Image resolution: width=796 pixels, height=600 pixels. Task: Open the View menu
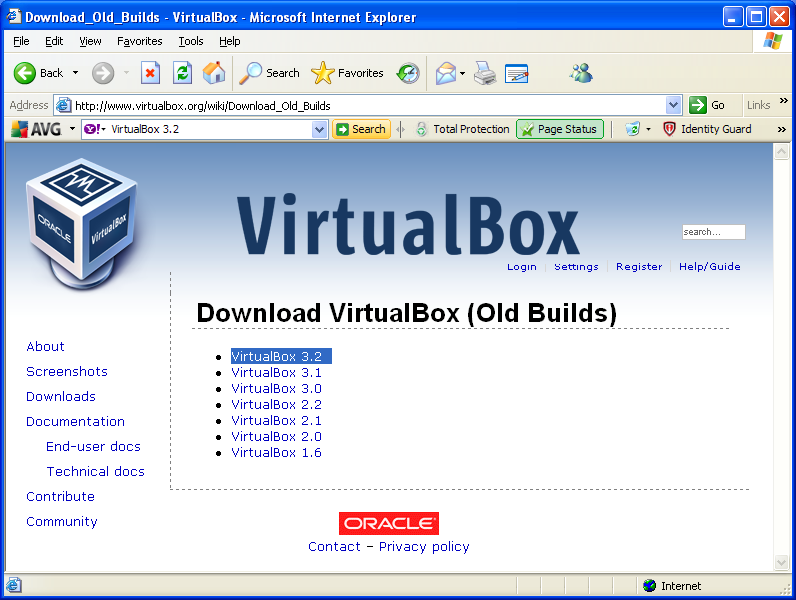(x=90, y=41)
